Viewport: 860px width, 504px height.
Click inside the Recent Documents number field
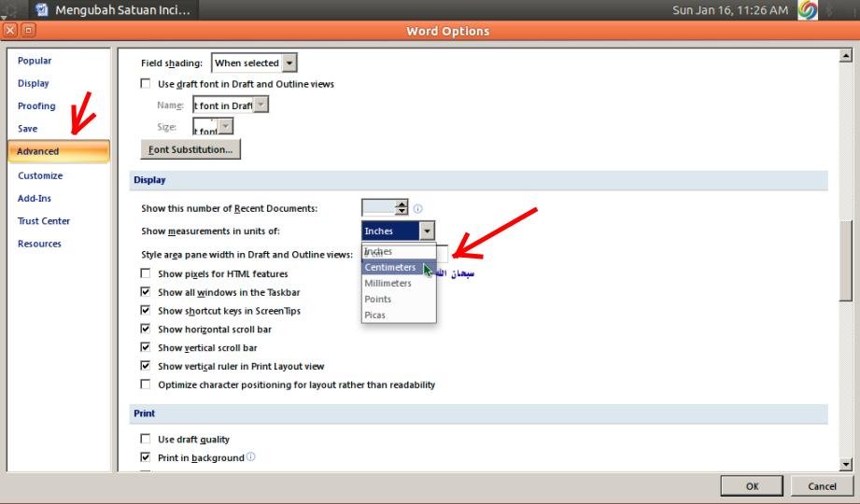coord(379,208)
